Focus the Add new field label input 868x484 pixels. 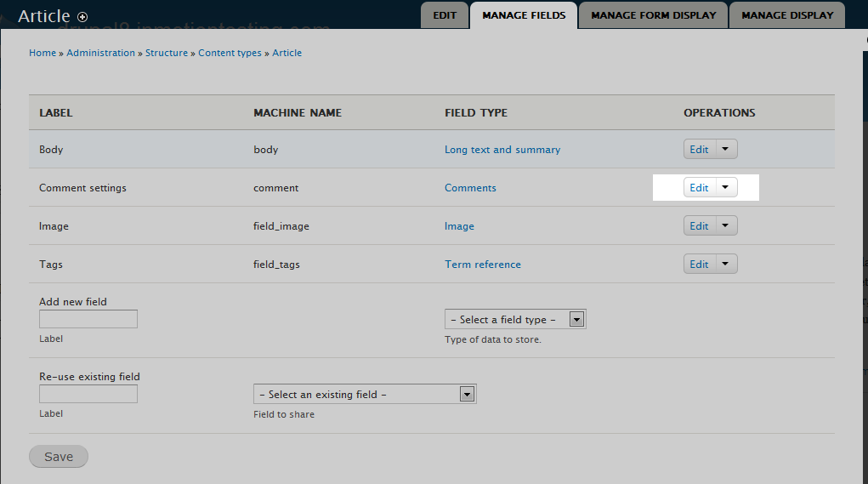pos(88,319)
